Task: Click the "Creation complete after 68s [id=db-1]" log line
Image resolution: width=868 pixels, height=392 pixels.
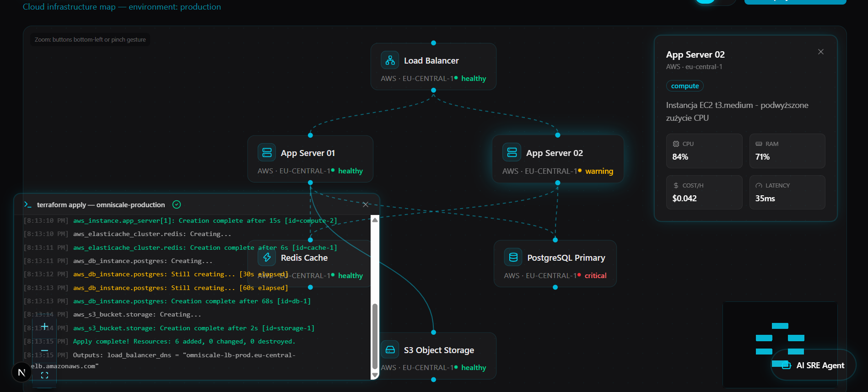Action: (x=192, y=301)
